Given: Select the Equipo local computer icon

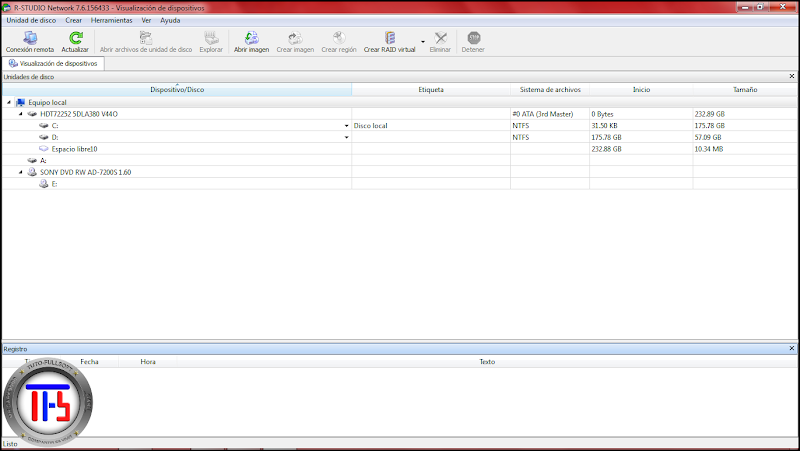Looking at the screenshot, I should (20, 103).
